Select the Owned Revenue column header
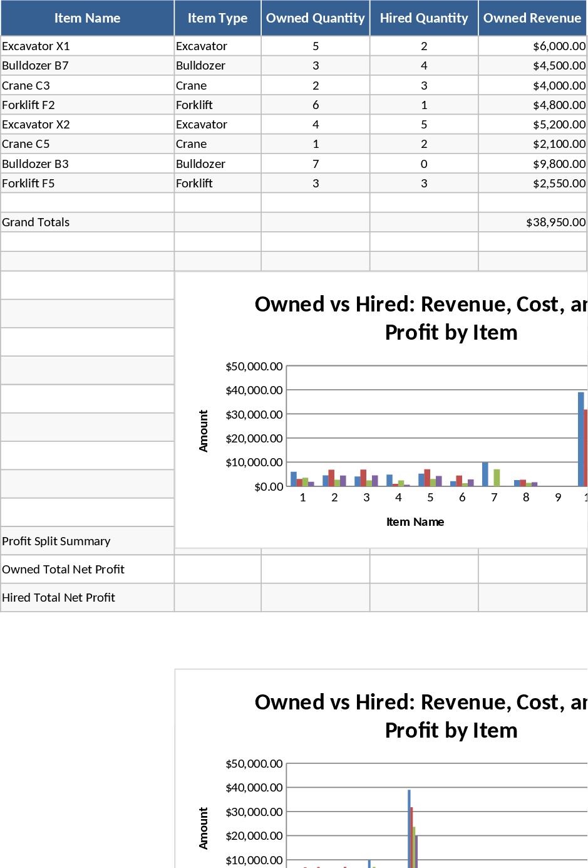 (532, 18)
